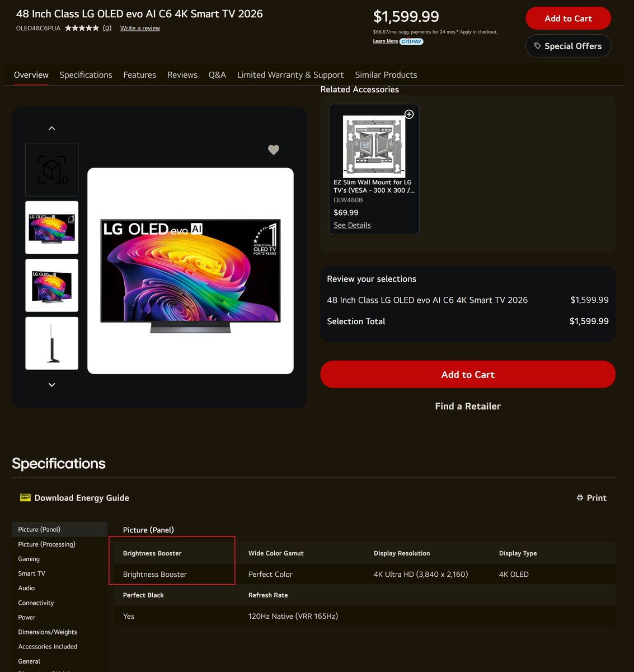
Task: Select Picture (Processing) spec category
Action: click(x=46, y=544)
